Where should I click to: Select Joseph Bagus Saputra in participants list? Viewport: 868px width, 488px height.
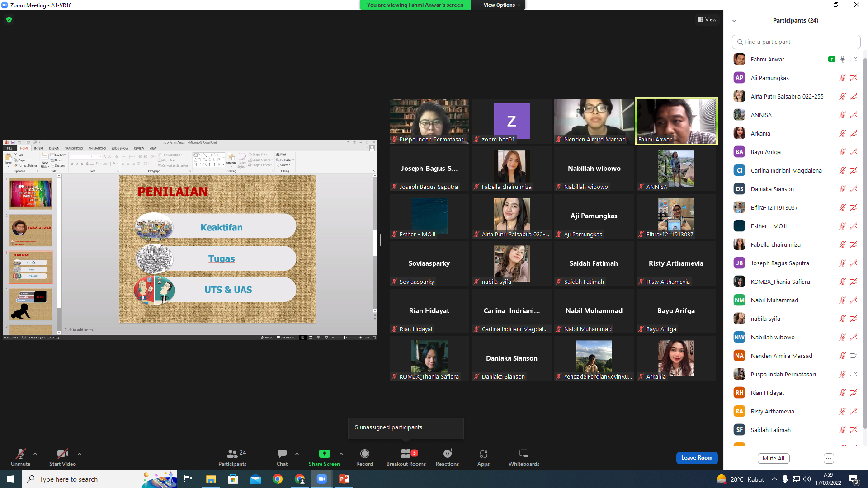(x=796, y=263)
